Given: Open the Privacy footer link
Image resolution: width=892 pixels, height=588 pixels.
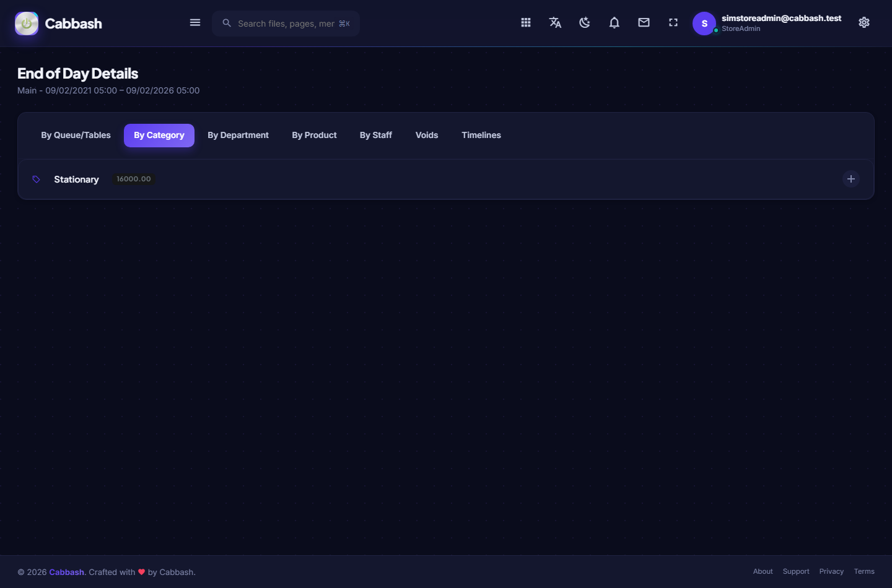Looking at the screenshot, I should tap(831, 571).
